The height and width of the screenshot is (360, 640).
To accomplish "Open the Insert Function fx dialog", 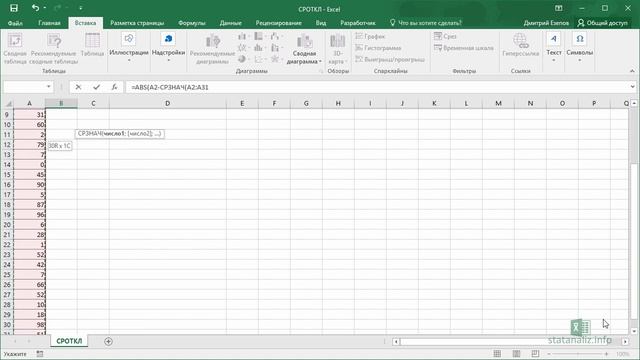I will pos(114,87).
